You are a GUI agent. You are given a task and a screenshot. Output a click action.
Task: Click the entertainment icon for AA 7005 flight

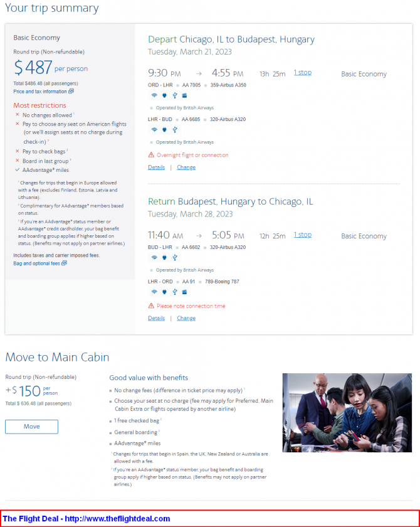pos(184,95)
